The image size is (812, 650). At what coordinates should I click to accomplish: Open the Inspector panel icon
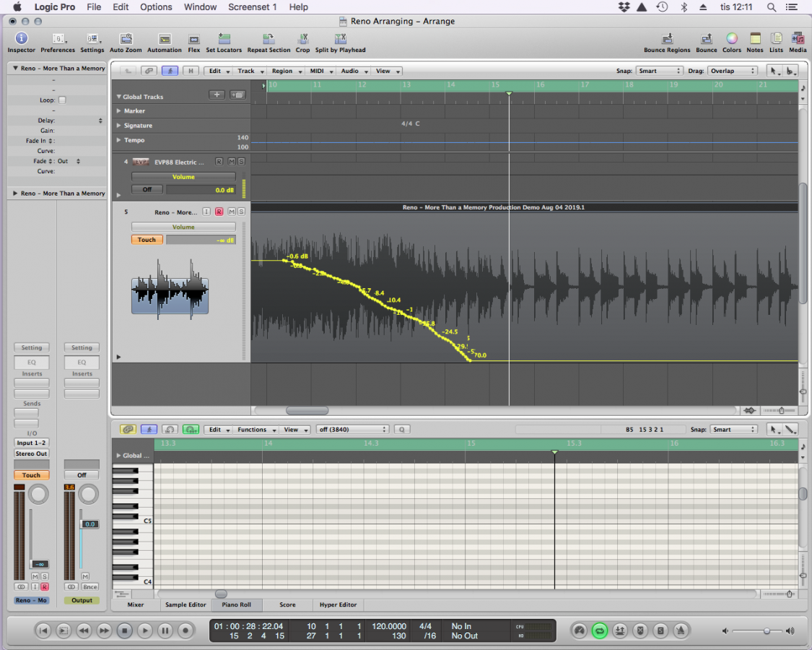(x=21, y=39)
